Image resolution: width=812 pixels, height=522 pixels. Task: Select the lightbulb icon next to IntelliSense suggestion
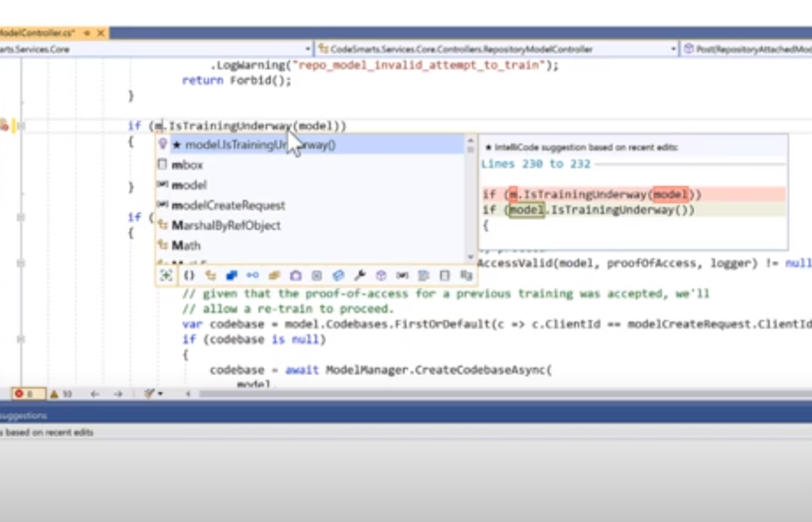pyautogui.click(x=163, y=144)
